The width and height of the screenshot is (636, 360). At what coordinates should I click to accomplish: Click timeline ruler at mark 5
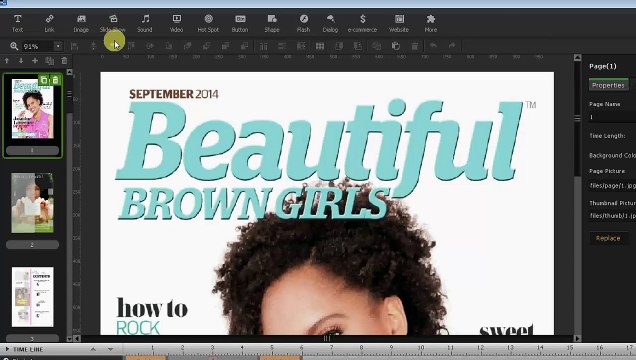[272, 348]
